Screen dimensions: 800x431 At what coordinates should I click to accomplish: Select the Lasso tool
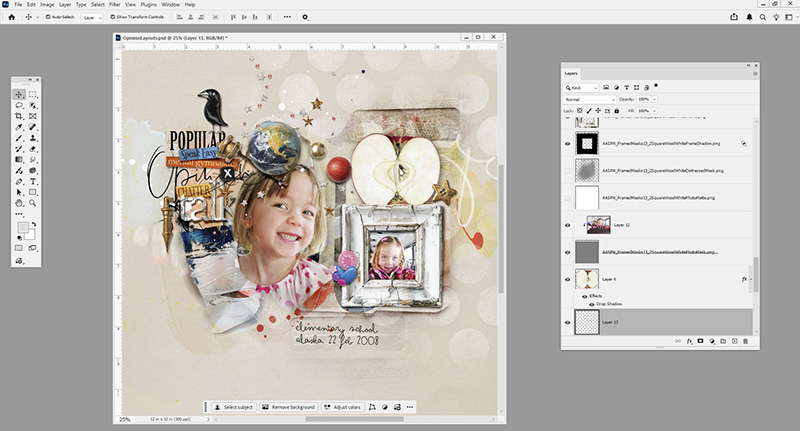(19, 105)
